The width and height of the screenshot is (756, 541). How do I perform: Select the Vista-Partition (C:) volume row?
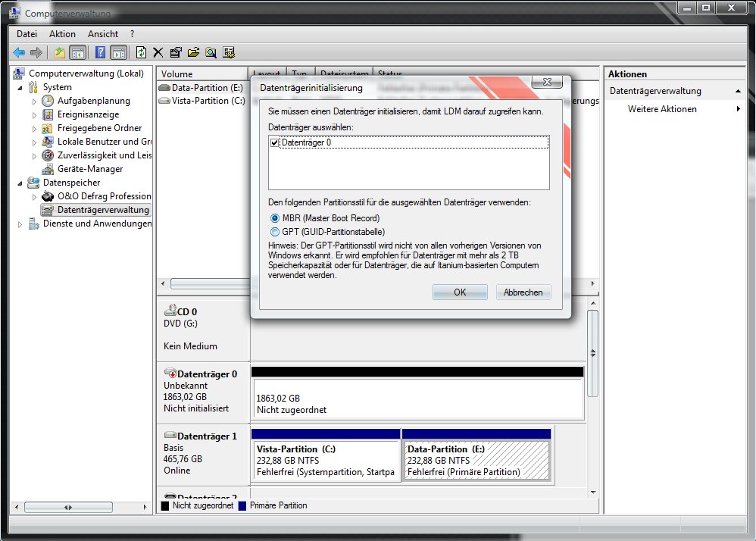[202, 101]
